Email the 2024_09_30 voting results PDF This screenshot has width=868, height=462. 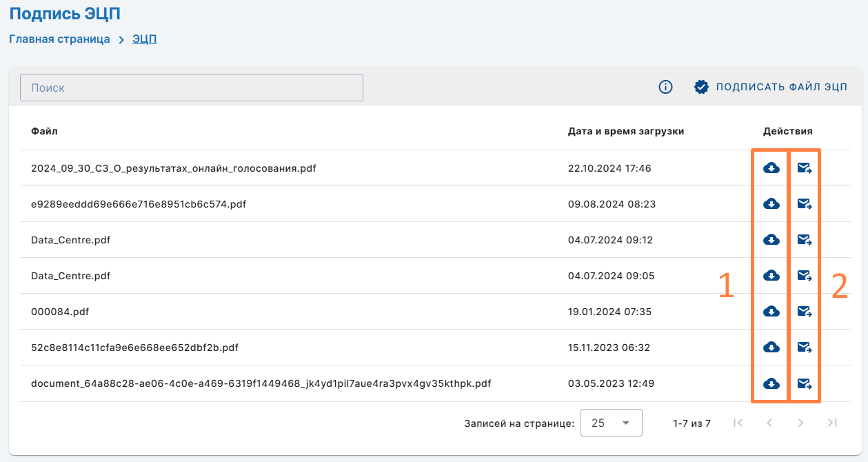804,168
